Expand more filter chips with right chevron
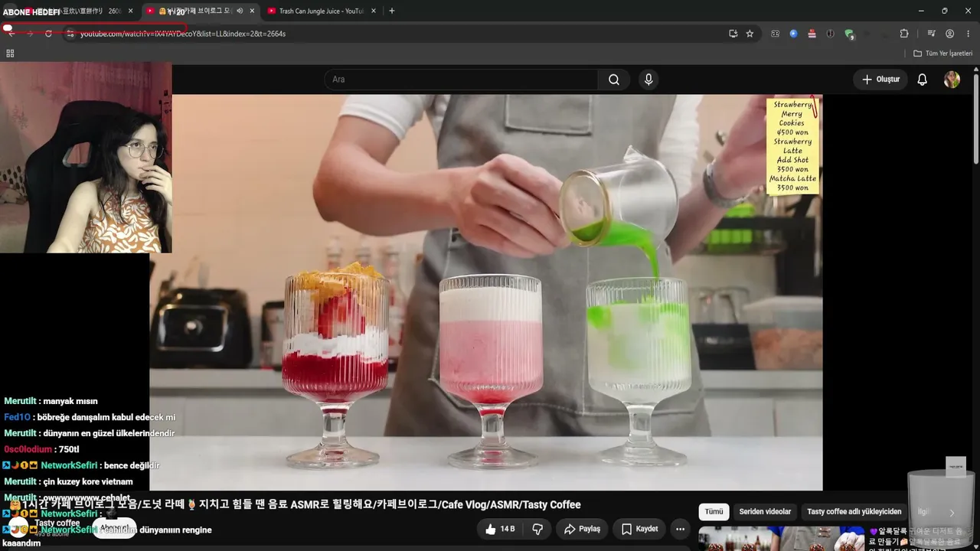 pos(952,513)
